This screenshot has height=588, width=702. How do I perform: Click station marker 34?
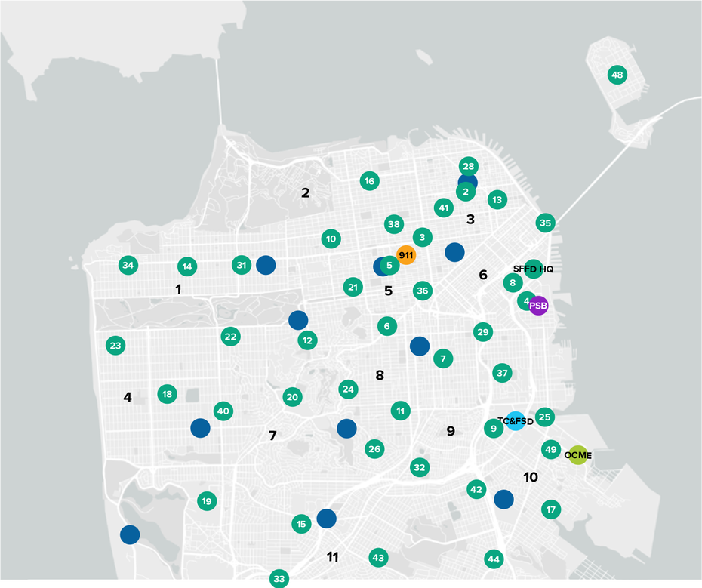(x=128, y=265)
